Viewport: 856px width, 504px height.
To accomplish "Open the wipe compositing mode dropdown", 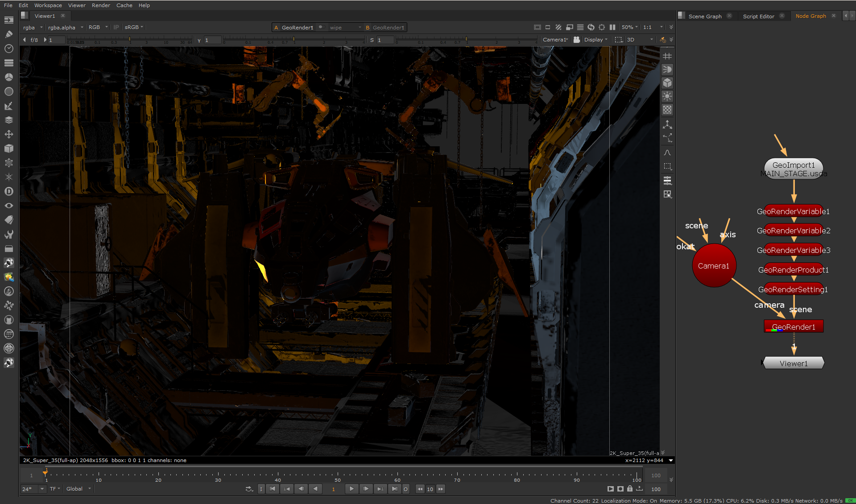I will tap(345, 28).
